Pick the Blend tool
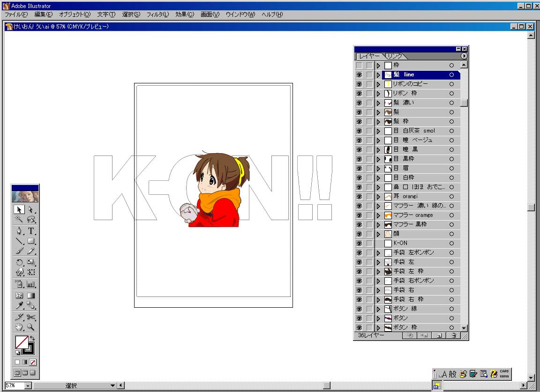This screenshot has width=540, height=392. [31, 305]
